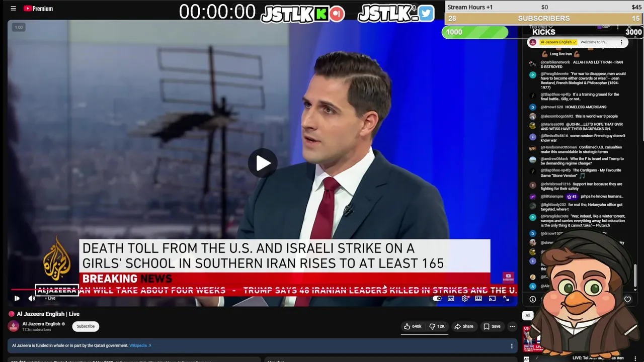Click the small play button in control bar
644x362 pixels.
point(17,299)
